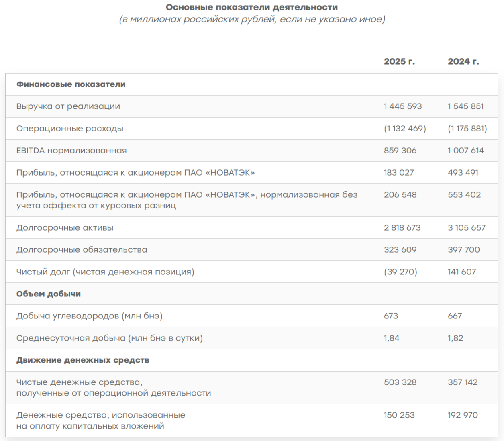Click the 'Долгосрочные активы' row label
504x441 pixels.
[x=65, y=228]
